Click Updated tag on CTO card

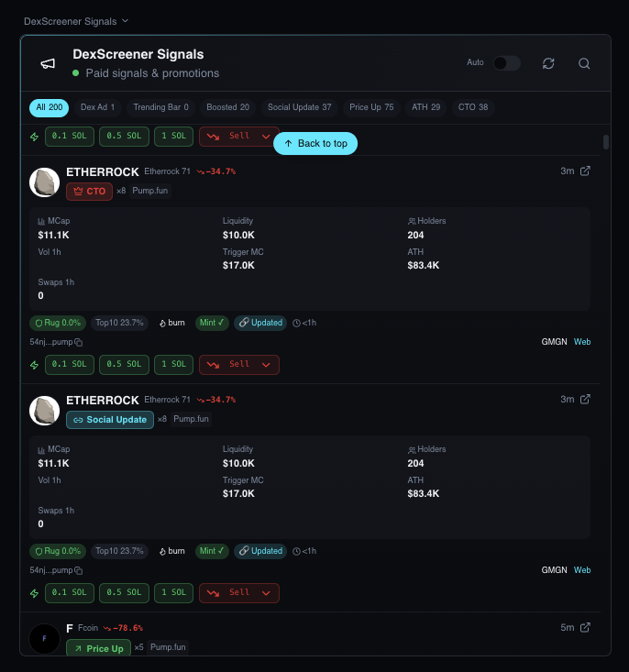(x=260, y=323)
